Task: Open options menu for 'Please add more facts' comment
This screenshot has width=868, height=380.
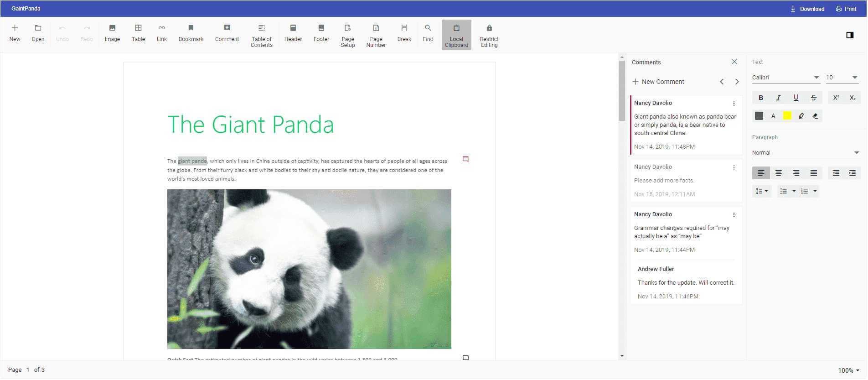Action: (734, 167)
